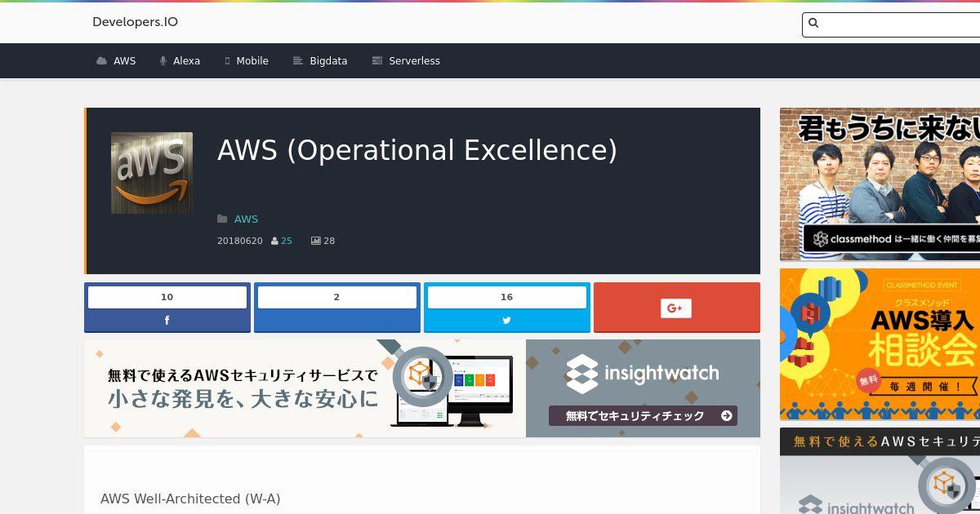Click the article title AWS (Operational Excellence)
This screenshot has height=514, width=980.
click(x=417, y=151)
